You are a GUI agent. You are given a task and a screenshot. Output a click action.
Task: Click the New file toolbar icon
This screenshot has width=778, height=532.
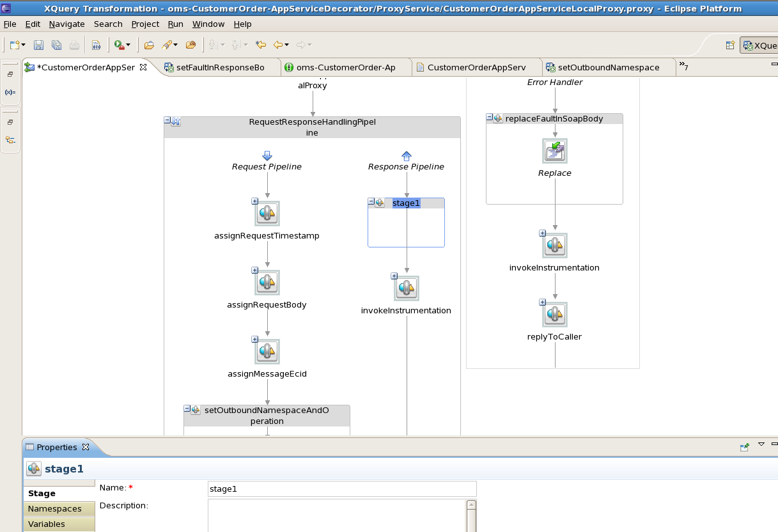(x=15, y=45)
